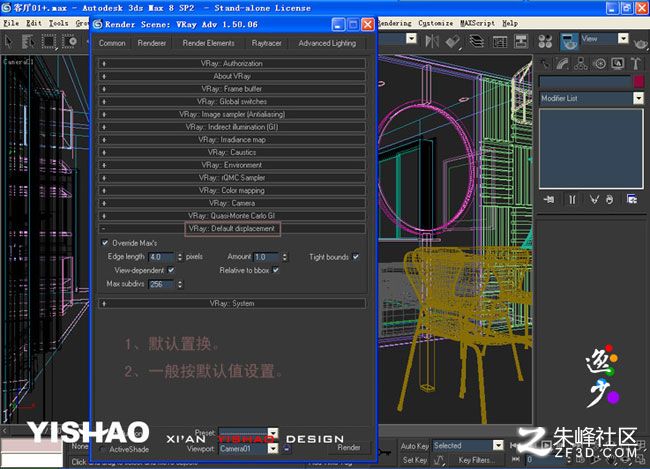Collapse VRay:: Default displacement rollout
Image resolution: width=650 pixels, height=469 pixels.
[x=232, y=228]
